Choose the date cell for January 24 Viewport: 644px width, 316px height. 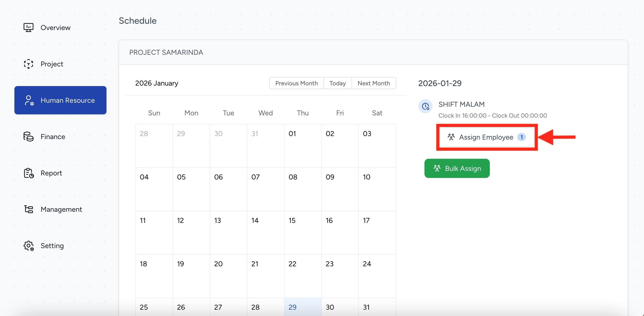tap(377, 276)
